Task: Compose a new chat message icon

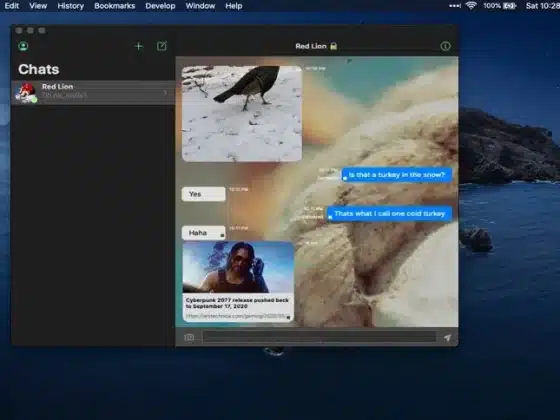Action: coord(162,46)
